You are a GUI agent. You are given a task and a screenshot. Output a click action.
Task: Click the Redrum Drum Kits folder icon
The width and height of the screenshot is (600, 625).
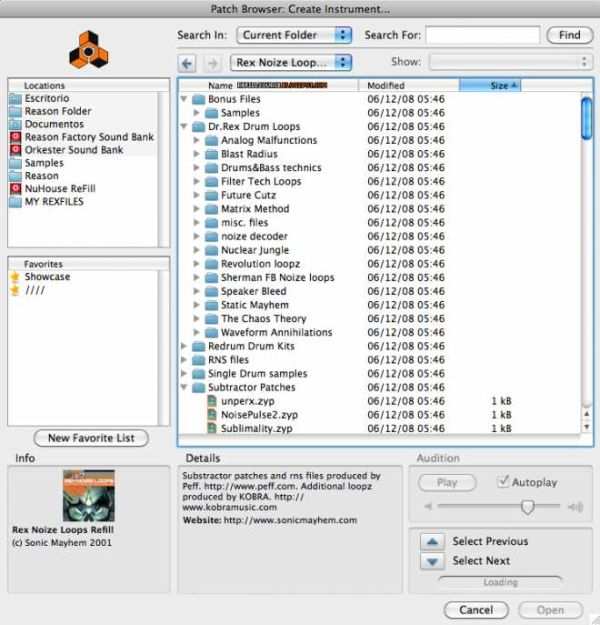coord(198,346)
